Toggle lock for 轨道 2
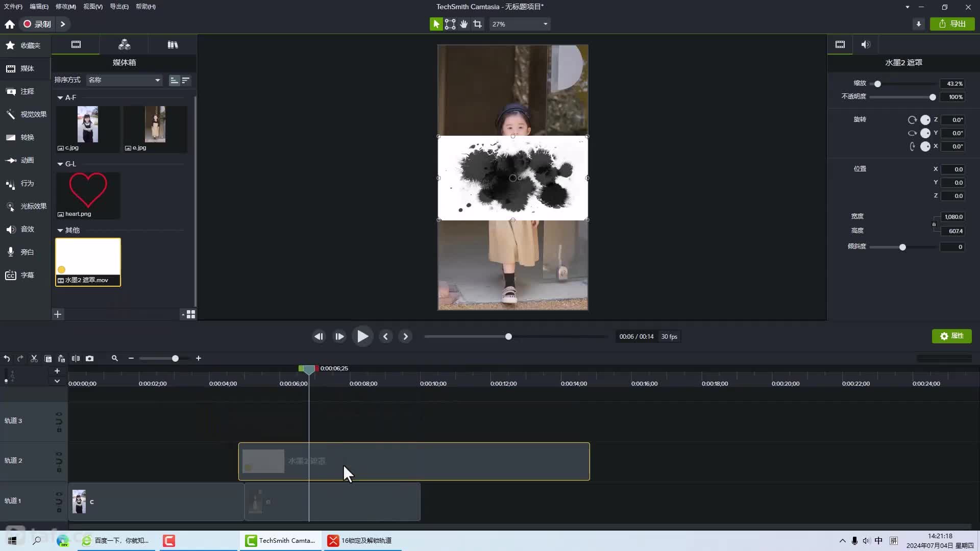Viewport: 980px width, 551px height. (x=59, y=470)
